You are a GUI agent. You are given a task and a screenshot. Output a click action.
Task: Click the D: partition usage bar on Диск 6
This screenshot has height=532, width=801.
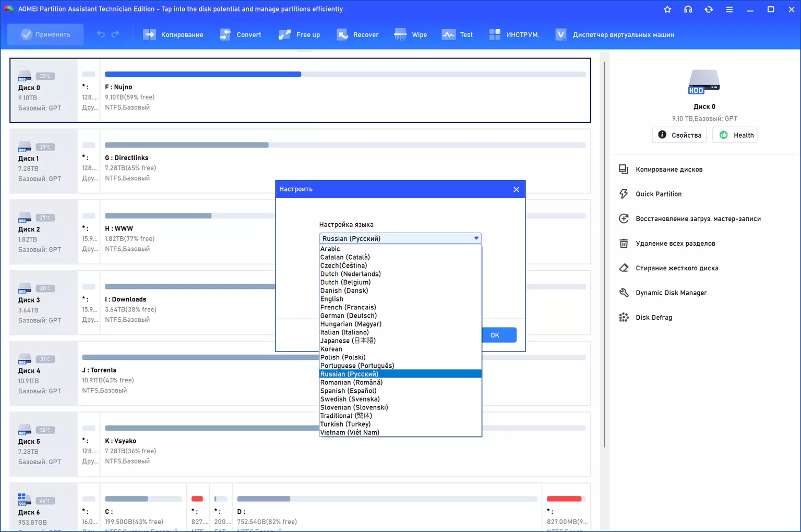coord(387,499)
